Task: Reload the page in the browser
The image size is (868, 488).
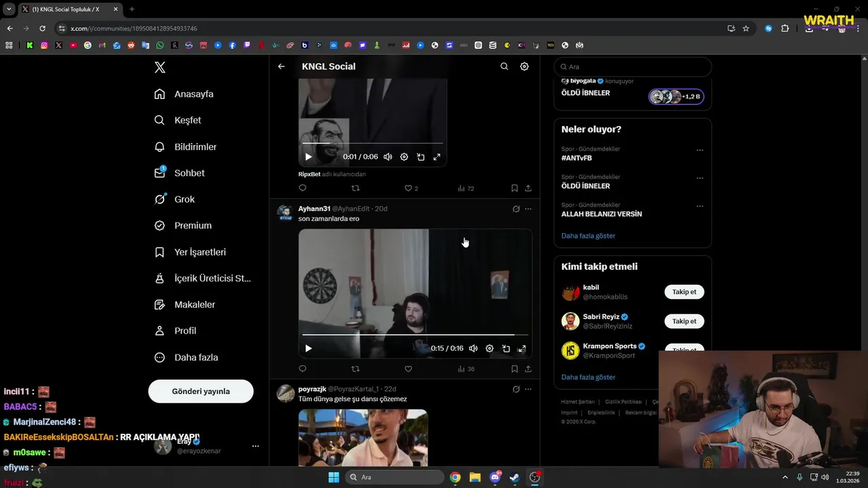Action: point(42,28)
